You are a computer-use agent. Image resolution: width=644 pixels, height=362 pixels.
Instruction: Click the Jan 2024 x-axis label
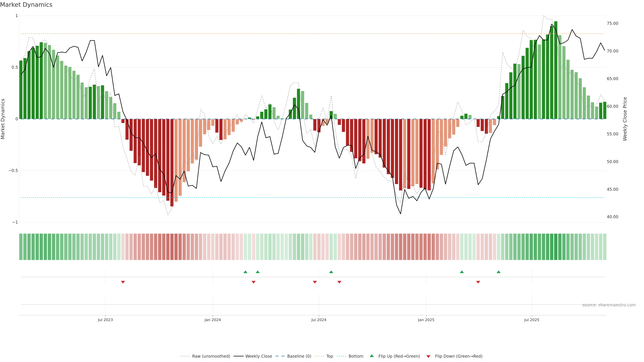coord(212,320)
